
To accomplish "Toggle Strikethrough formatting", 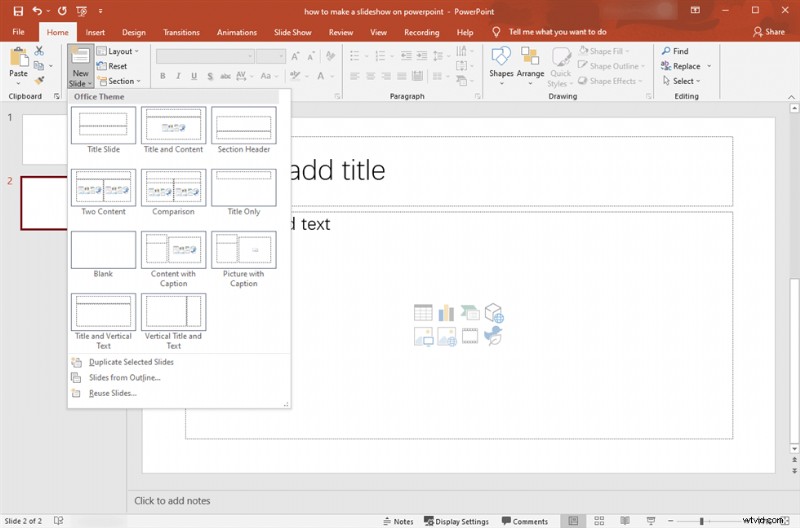I will (x=225, y=76).
